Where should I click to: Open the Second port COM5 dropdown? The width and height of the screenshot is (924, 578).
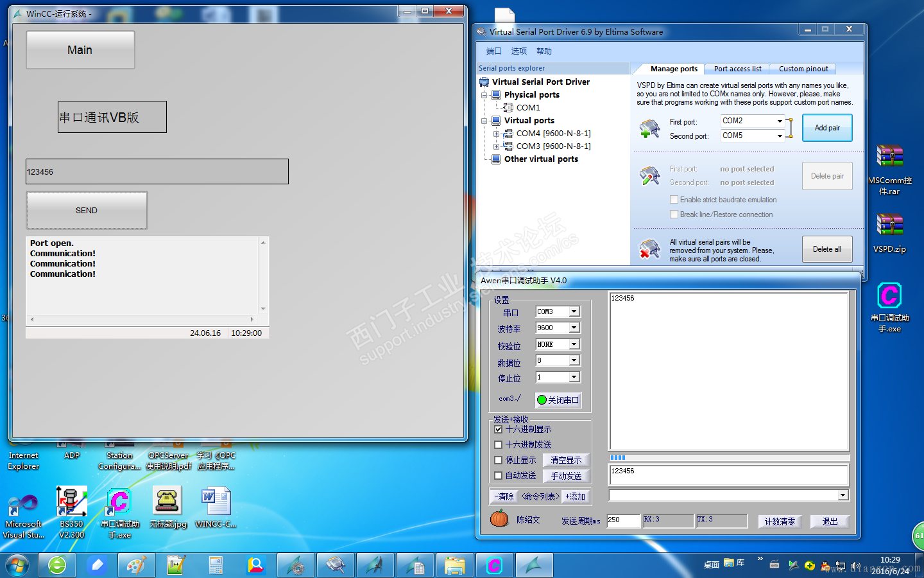[x=780, y=136]
